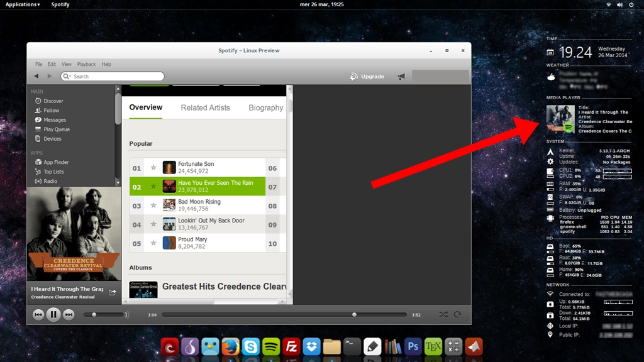Screen dimensions: 644x362
Task: Click track number 07 in second column
Action: 272,187
